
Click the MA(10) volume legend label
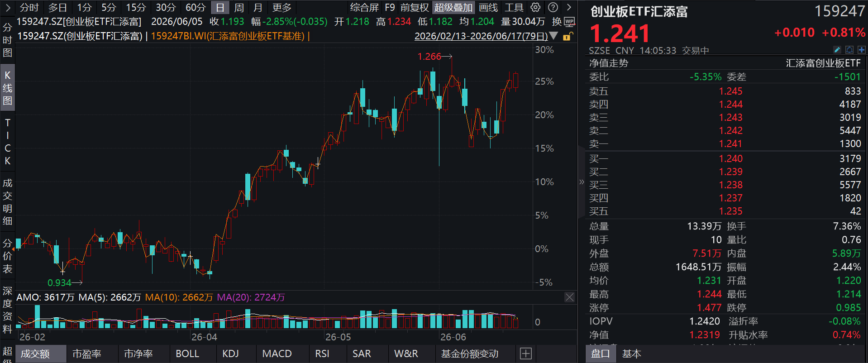point(179,297)
